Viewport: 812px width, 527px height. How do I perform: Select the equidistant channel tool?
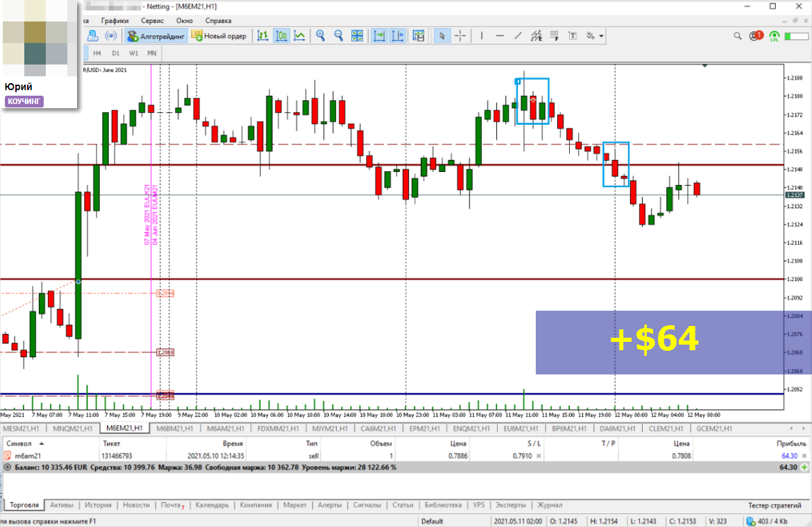tap(536, 35)
